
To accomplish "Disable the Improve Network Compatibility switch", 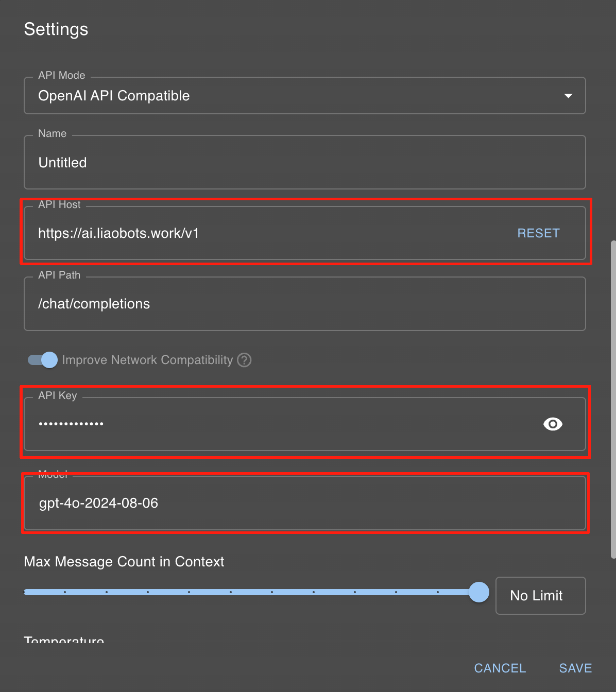I will [42, 360].
